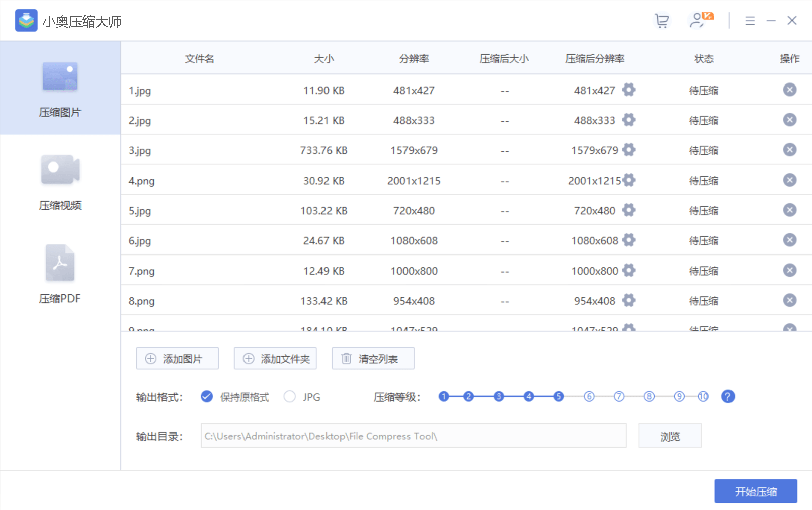Set compression level to 8
Image resolution: width=812 pixels, height=510 pixels.
[x=649, y=397]
